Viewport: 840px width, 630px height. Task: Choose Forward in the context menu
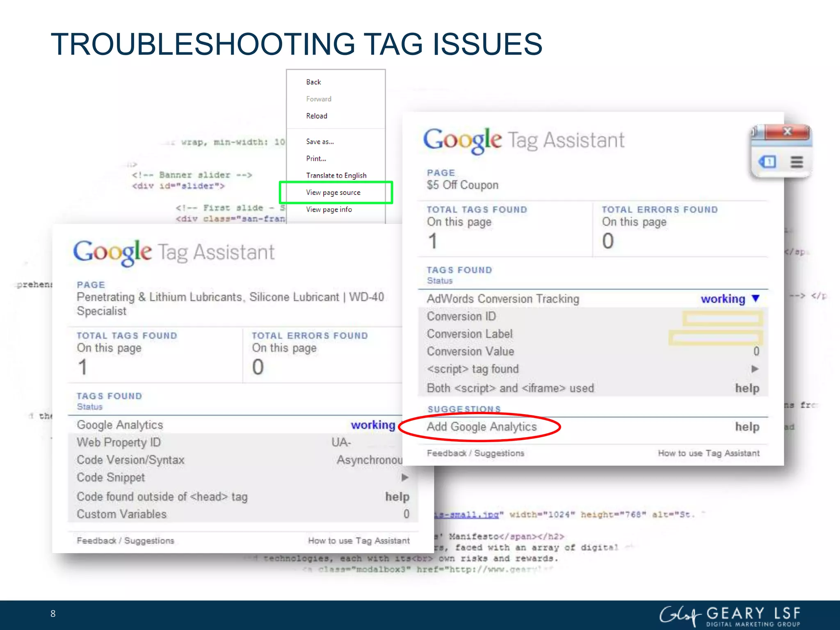pyautogui.click(x=319, y=99)
